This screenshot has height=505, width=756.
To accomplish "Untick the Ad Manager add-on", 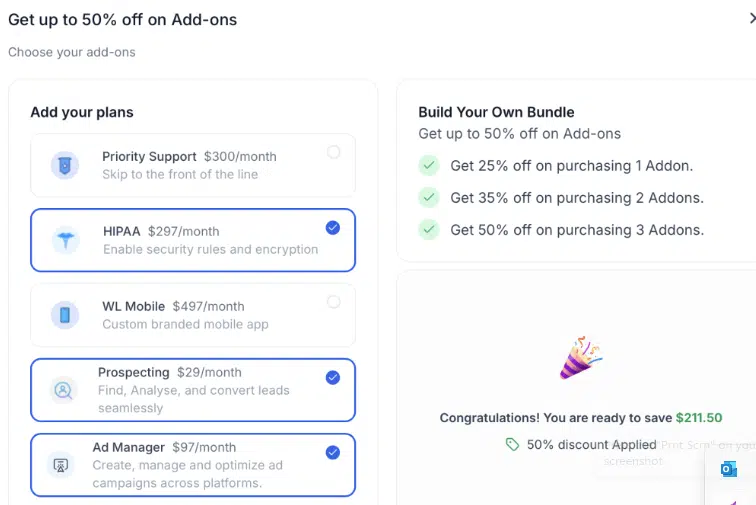I will 333,452.
